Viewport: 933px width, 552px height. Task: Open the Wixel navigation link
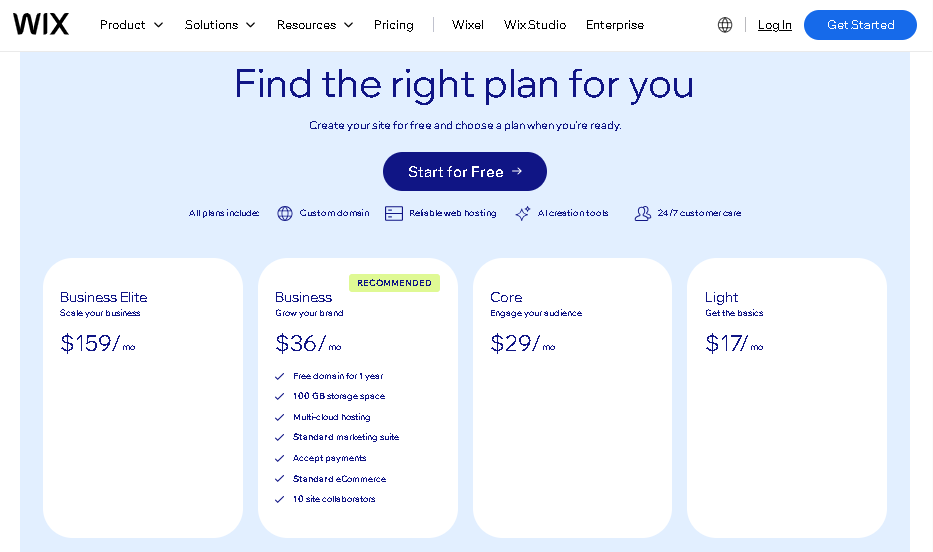tap(468, 25)
